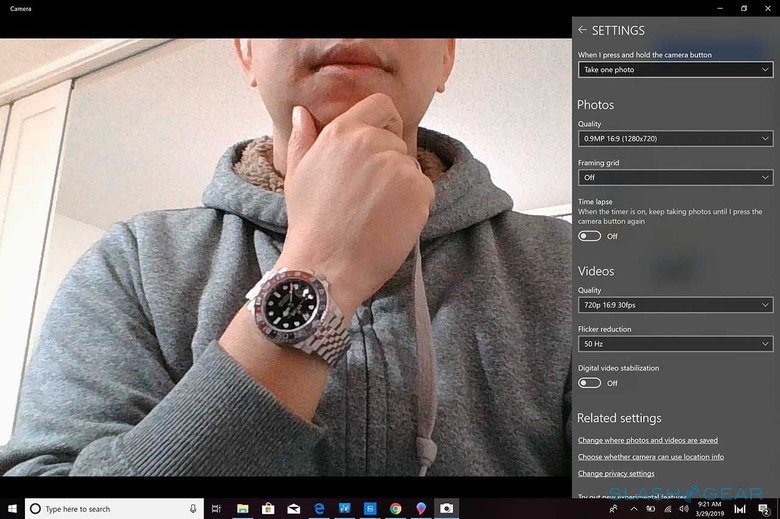The width and height of the screenshot is (780, 519).
Task: Launch Microsoft Edge from the taskbar
Action: pyautogui.click(x=319, y=509)
